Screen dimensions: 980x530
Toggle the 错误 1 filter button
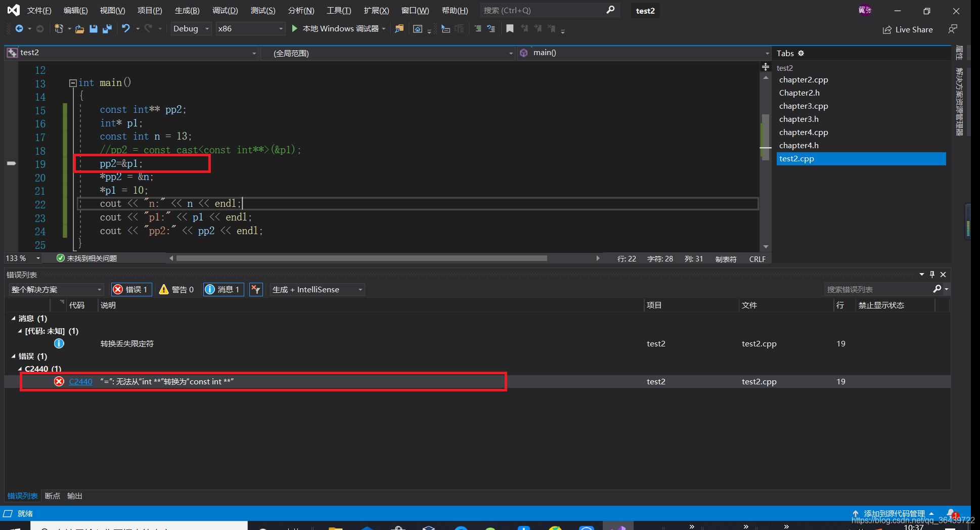pos(131,289)
